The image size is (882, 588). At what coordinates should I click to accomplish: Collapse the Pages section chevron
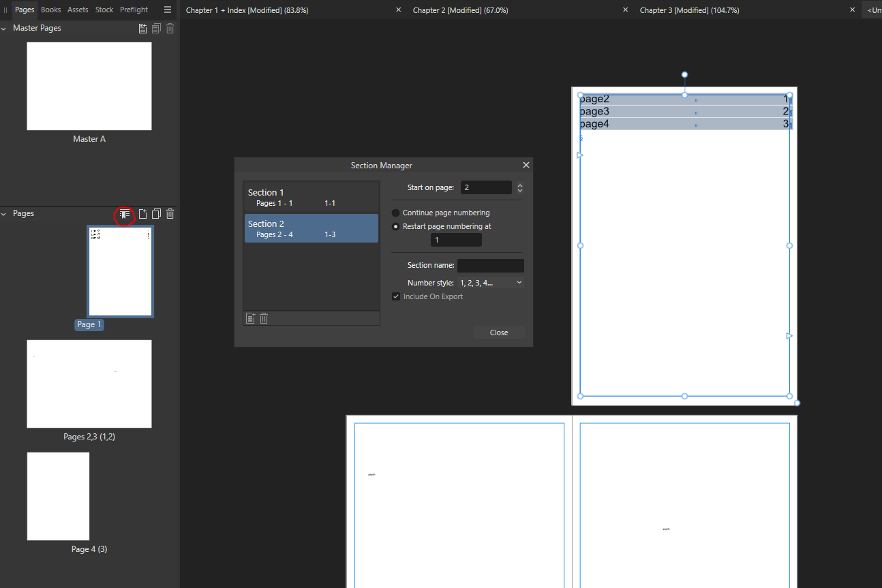(x=4, y=214)
